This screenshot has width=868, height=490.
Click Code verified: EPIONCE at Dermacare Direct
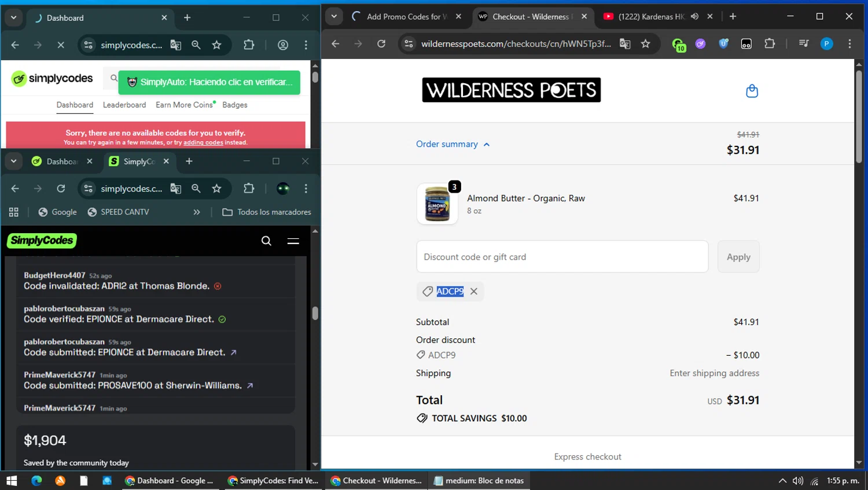coord(119,319)
